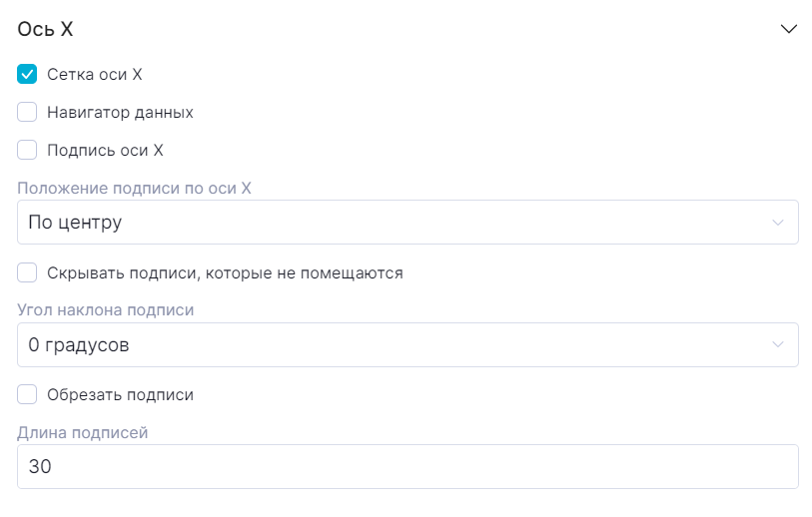Click the arrow icon in 0 градусов dropdown
Viewport: 812px width, 517px height.
click(778, 345)
